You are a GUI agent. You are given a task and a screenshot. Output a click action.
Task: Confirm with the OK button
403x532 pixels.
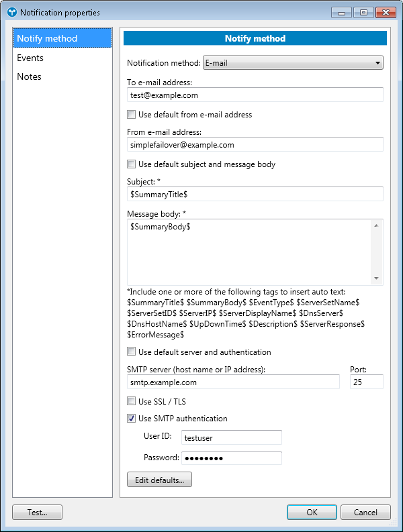(x=312, y=512)
